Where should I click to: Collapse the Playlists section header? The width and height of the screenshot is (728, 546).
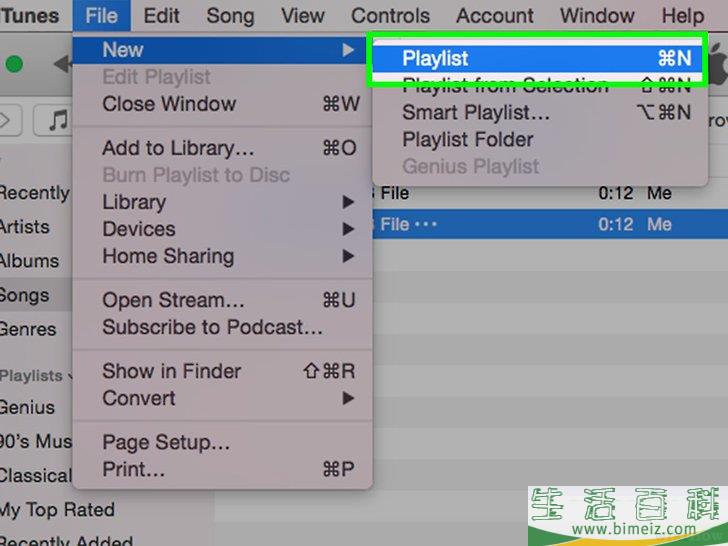[x=36, y=375]
